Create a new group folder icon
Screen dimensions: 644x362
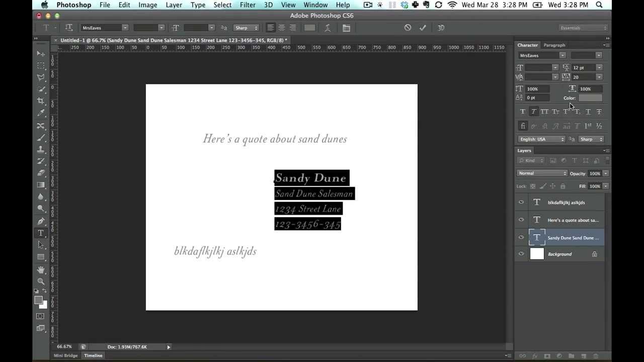click(571, 356)
